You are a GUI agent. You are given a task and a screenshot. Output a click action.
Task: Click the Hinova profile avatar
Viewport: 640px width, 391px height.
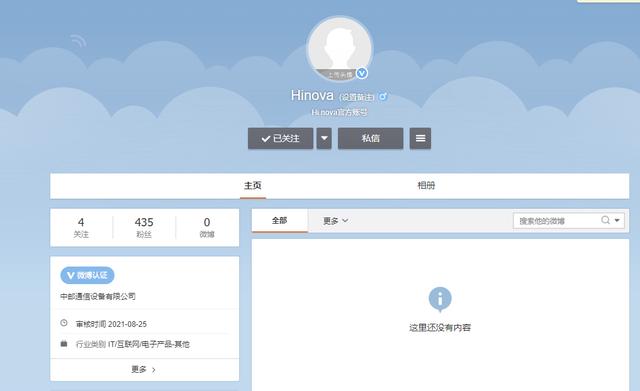point(339,49)
